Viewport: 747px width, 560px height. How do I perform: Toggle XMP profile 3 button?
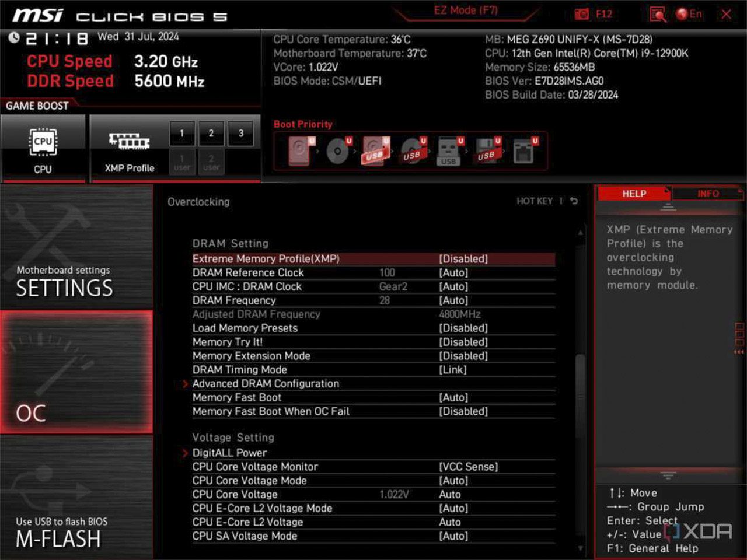240,134
